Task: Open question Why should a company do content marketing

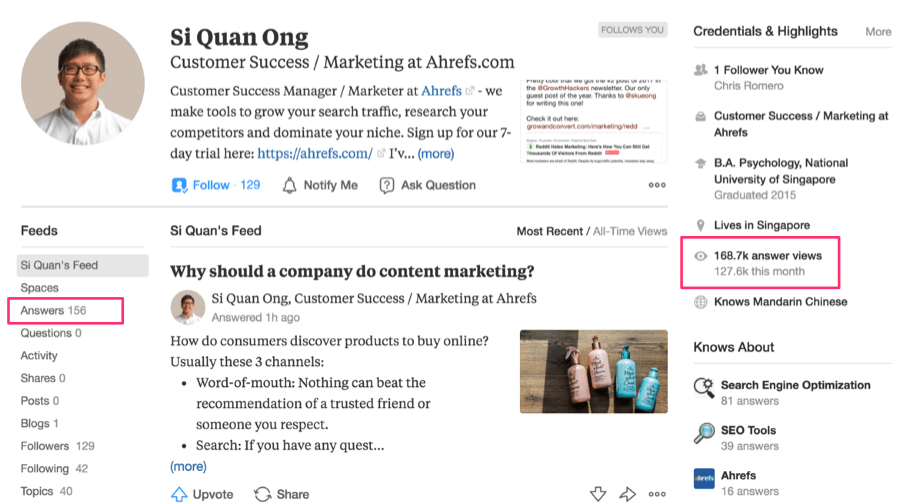Action: (x=352, y=271)
